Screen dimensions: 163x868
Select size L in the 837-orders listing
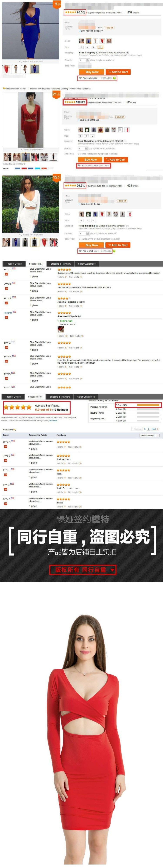pos(94,47)
